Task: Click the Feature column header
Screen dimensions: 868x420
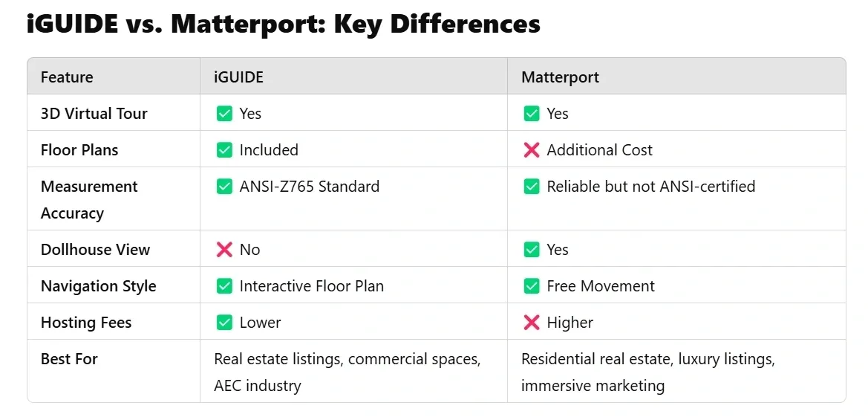Action: [67, 77]
